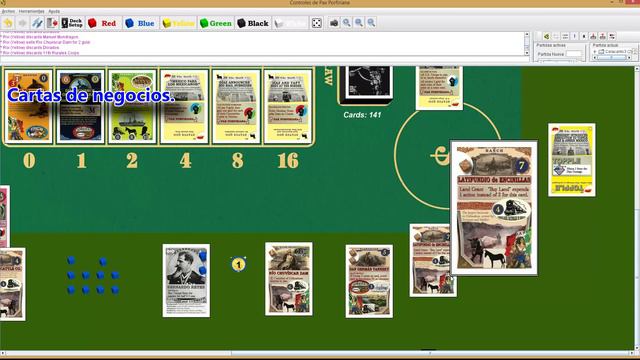This screenshot has width=640, height=360.
Task: Click the green connect arrow in server panel
Action: tap(546, 36)
